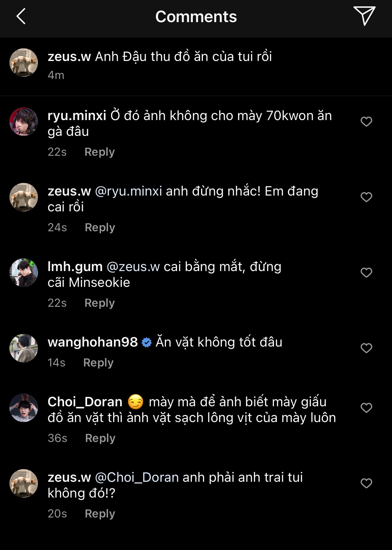Viewport: 392px width, 550px height.
Task: View lmh.gum's profile avatar
Action: click(24, 273)
